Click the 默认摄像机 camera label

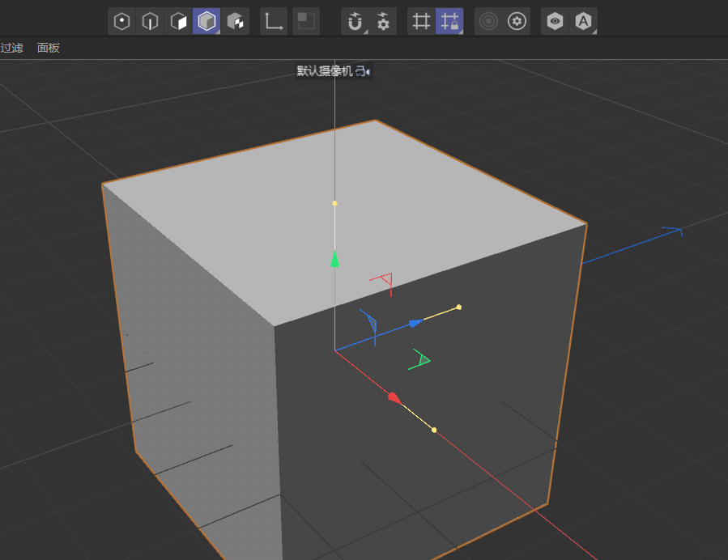click(x=325, y=71)
